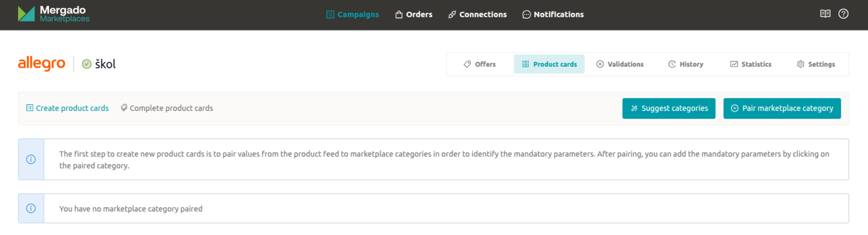Open the Connections page
This screenshot has height=235, width=868.
pyautogui.click(x=478, y=14)
